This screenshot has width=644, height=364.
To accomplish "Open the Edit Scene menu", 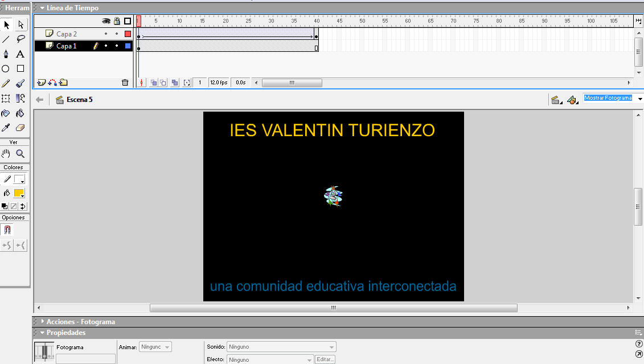I will 556,100.
